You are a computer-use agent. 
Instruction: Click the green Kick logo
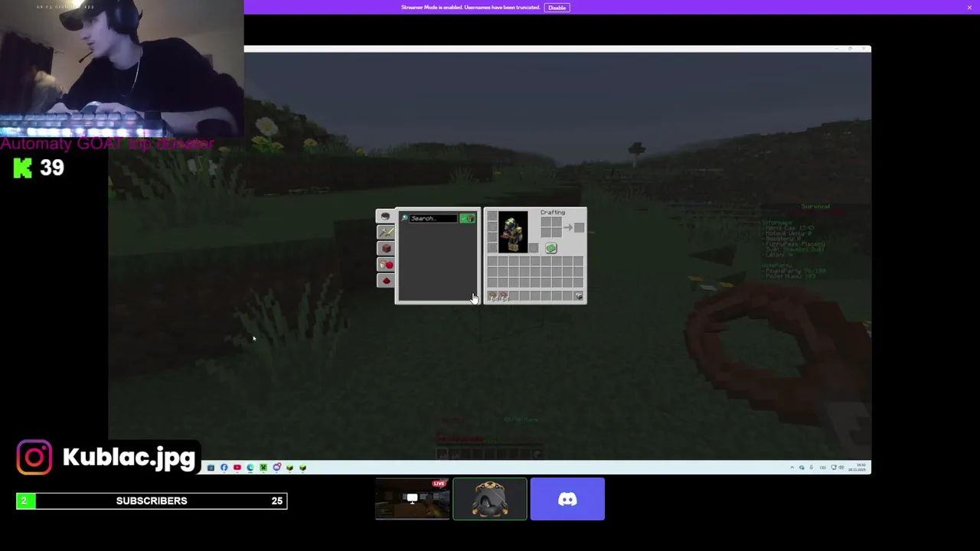[x=23, y=168]
